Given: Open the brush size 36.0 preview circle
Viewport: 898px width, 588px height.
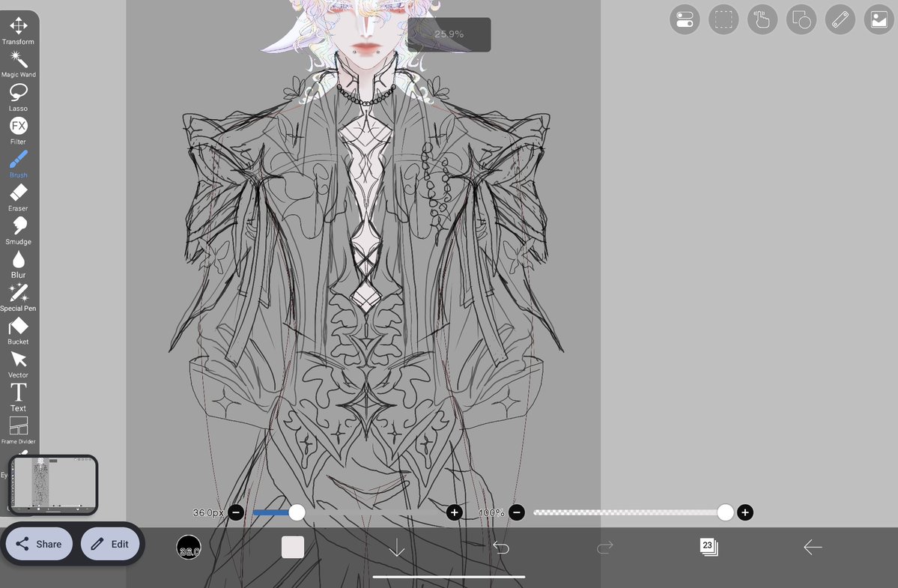Looking at the screenshot, I should click(189, 548).
